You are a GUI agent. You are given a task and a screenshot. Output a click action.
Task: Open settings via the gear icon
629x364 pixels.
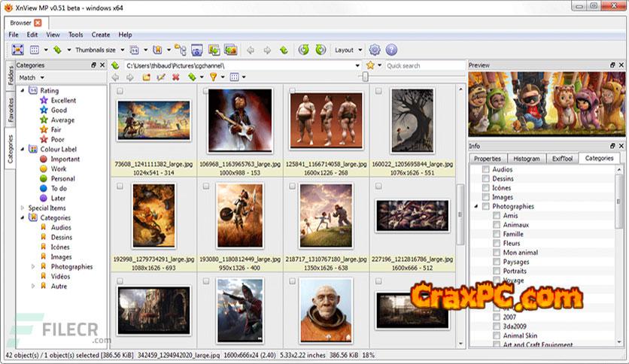point(375,50)
